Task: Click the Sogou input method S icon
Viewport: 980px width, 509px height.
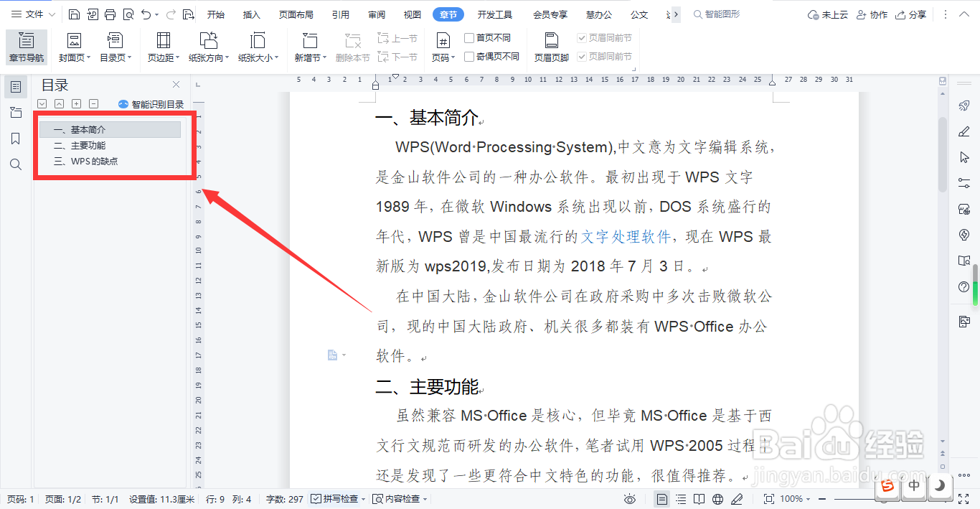Action: point(888,486)
